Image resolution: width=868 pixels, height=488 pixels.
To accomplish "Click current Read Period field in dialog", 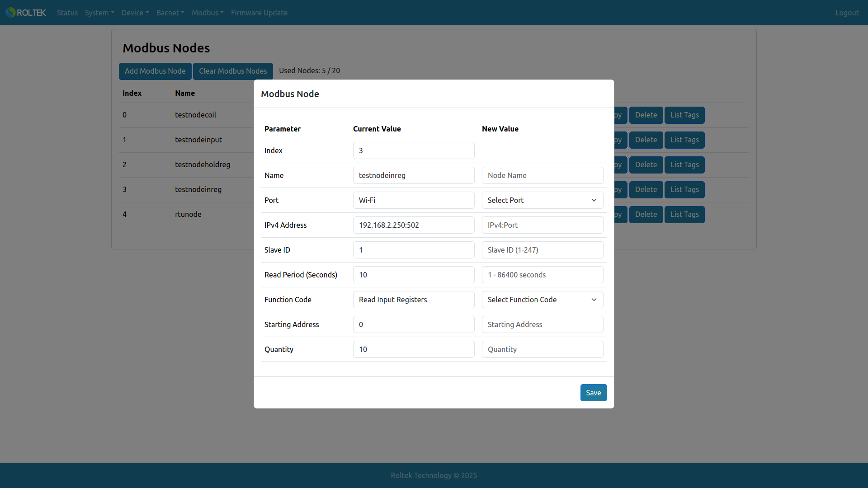I will click(414, 275).
